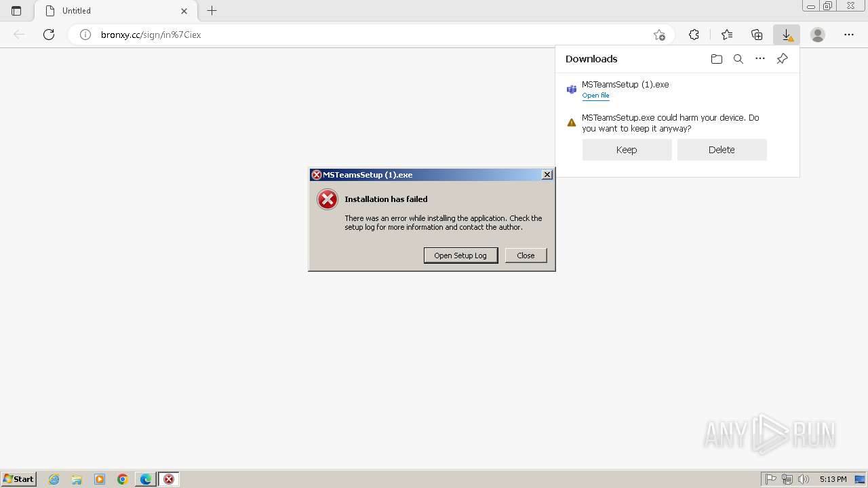The image size is (868, 488).
Task: Click the warning triangle icon for MSTeamsSetup.exe
Action: 572,123
